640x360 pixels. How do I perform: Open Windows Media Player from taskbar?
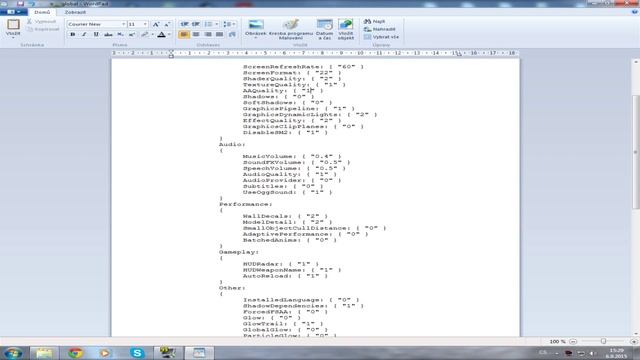106,353
